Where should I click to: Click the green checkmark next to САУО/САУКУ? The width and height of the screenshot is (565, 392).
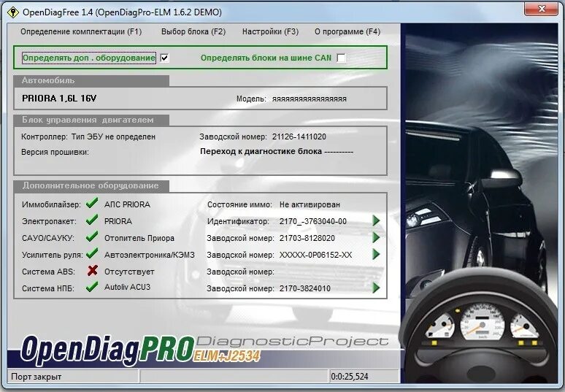92,237
